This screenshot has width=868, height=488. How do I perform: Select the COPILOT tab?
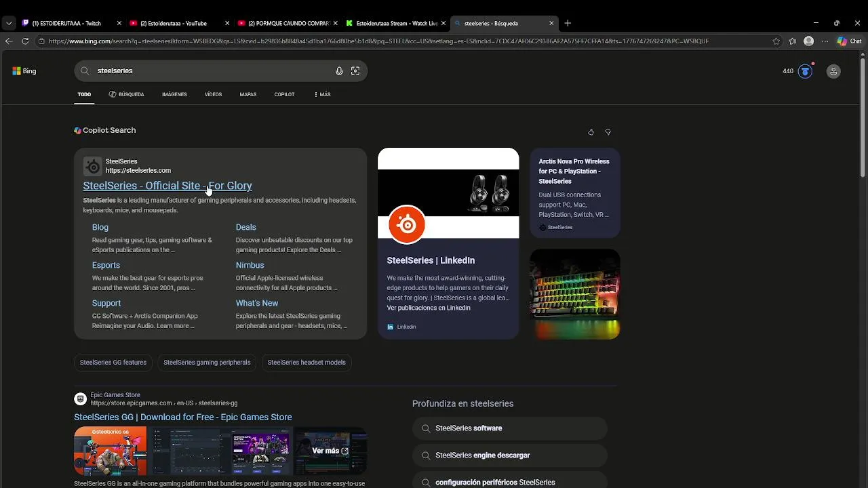tap(284, 94)
